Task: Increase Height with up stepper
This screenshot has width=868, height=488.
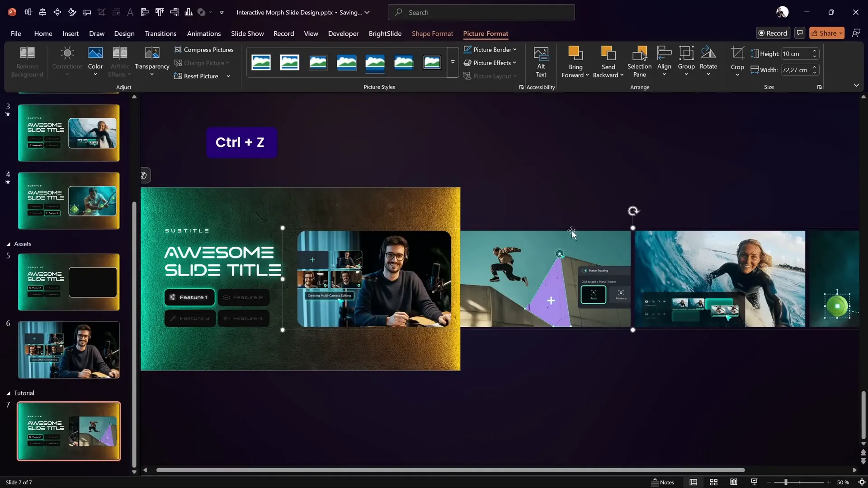Action: 815,51
